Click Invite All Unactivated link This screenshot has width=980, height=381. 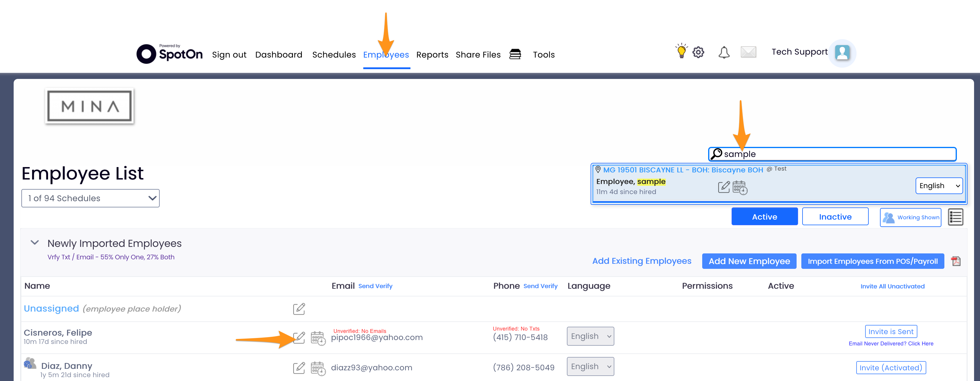pos(892,286)
